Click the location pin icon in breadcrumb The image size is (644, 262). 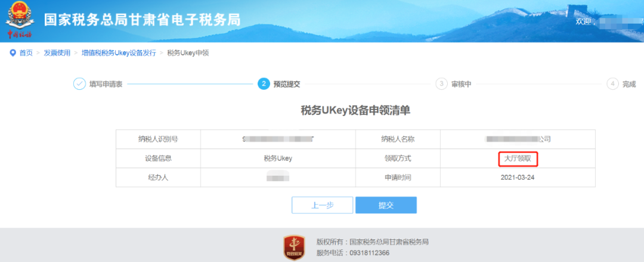click(x=13, y=54)
